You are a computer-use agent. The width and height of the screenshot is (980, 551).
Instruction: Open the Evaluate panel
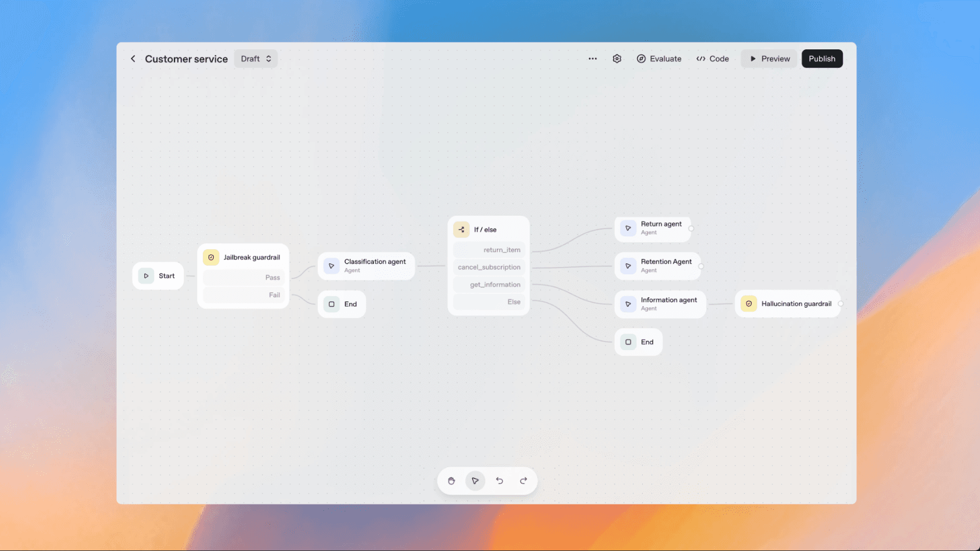[x=659, y=58]
